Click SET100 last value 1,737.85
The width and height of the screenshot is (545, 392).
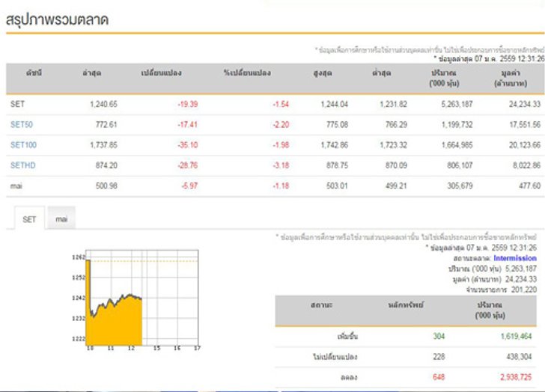tap(103, 145)
